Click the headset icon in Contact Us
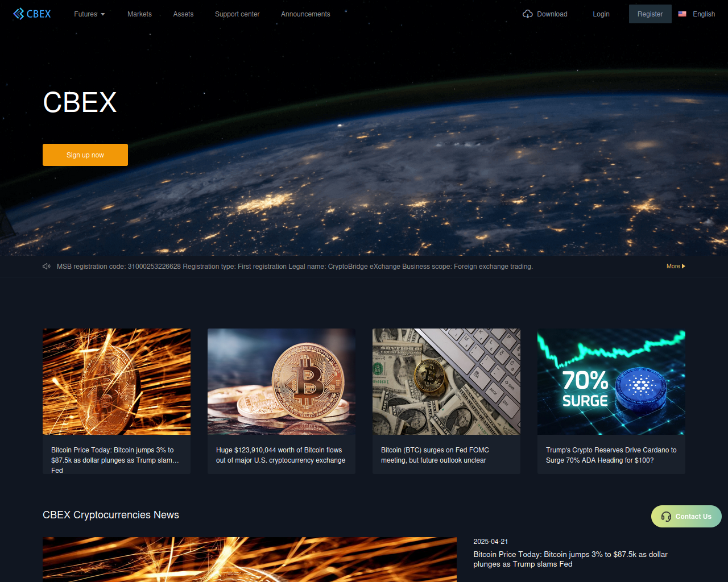Screen dimensions: 728x582 click(666, 516)
